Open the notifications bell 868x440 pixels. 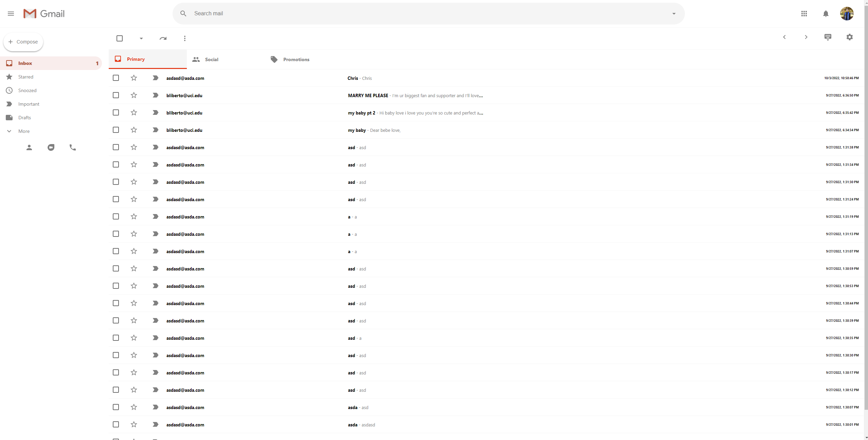tap(826, 14)
